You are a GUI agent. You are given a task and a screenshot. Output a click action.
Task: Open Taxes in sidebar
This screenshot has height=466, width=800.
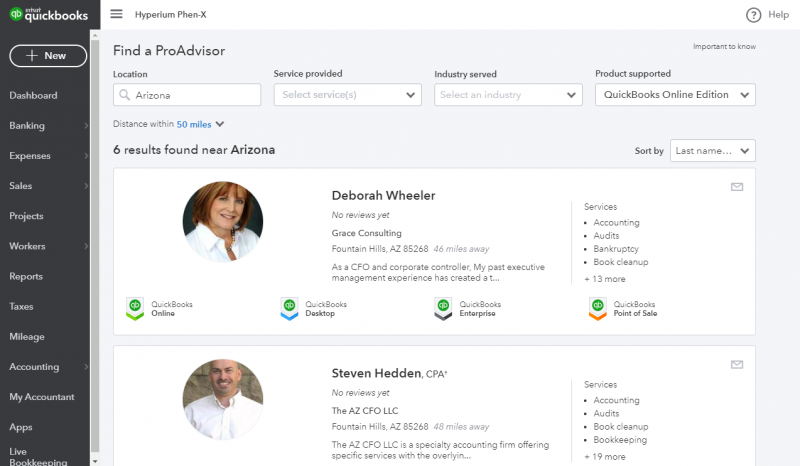21,306
